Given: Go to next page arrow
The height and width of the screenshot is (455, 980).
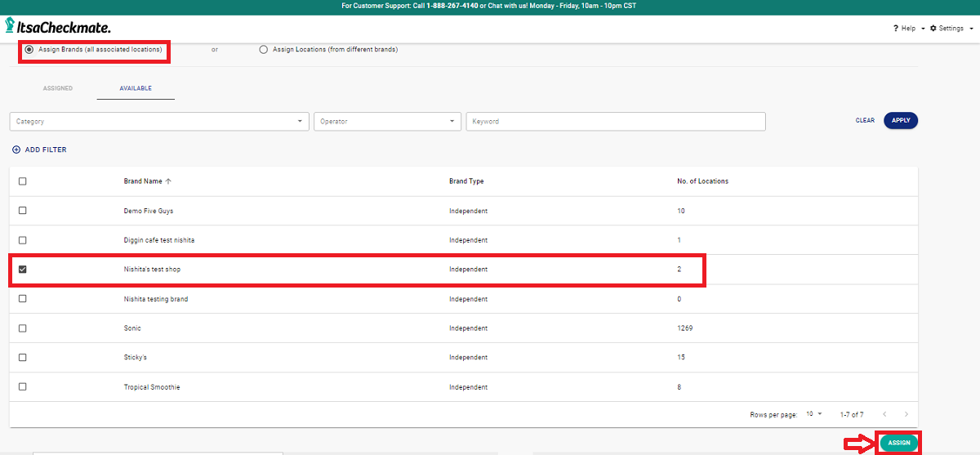Looking at the screenshot, I should (x=906, y=415).
